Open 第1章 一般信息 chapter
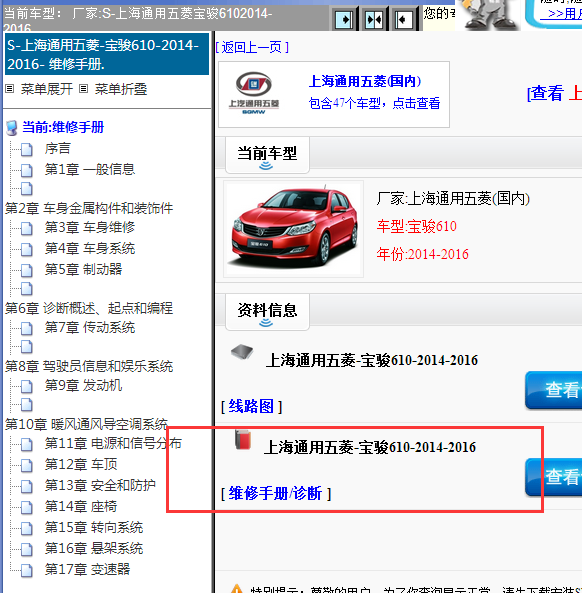 click(x=90, y=169)
